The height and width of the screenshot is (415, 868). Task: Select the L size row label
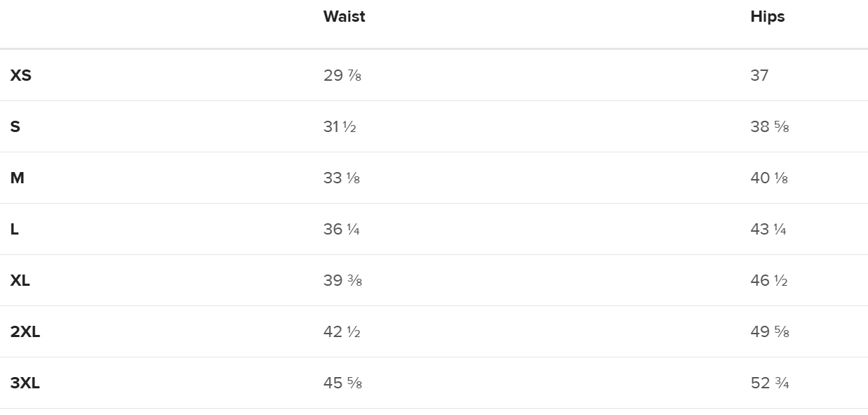(x=15, y=229)
